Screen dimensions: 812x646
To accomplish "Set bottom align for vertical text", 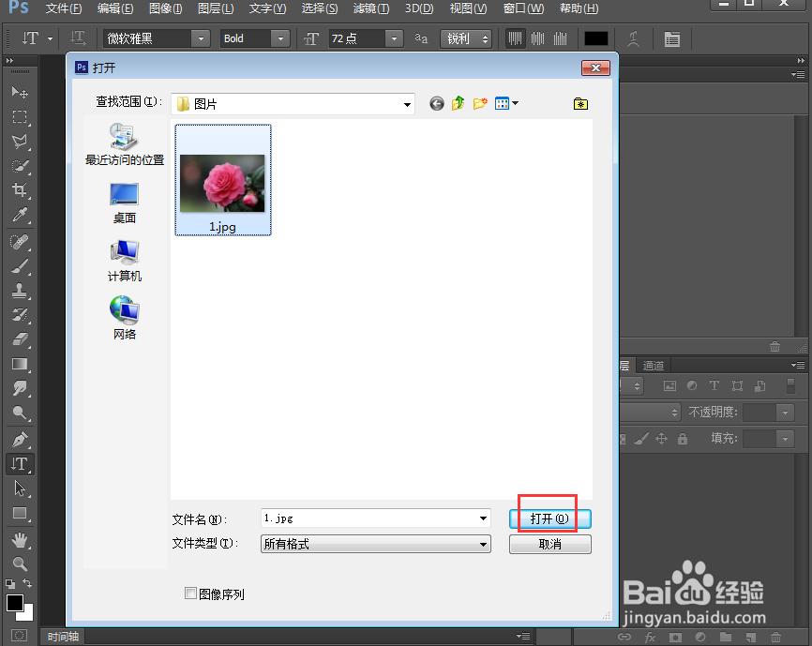I will [560, 38].
